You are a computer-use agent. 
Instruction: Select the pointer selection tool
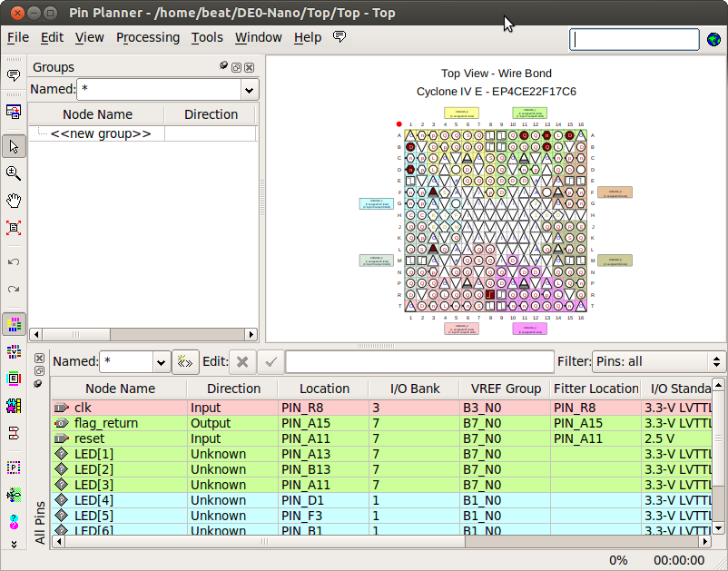pyautogui.click(x=14, y=146)
